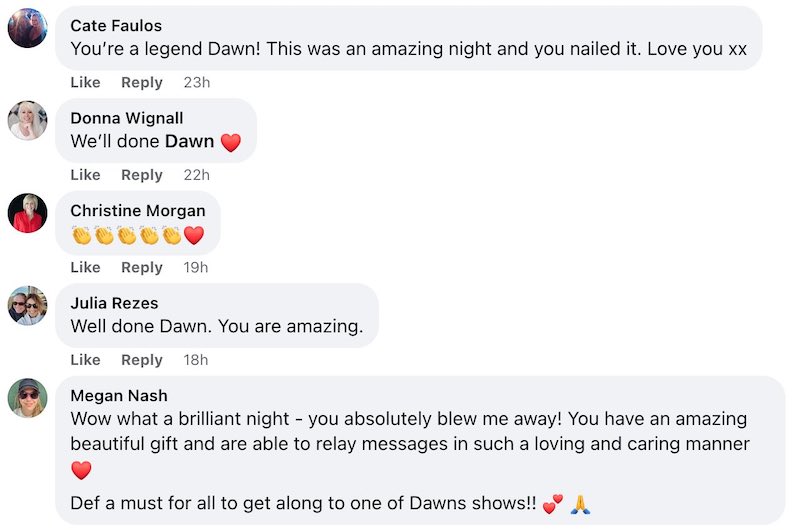Click the Donna Wignall name link
Viewport: 800px width, 530px height.
point(126,118)
